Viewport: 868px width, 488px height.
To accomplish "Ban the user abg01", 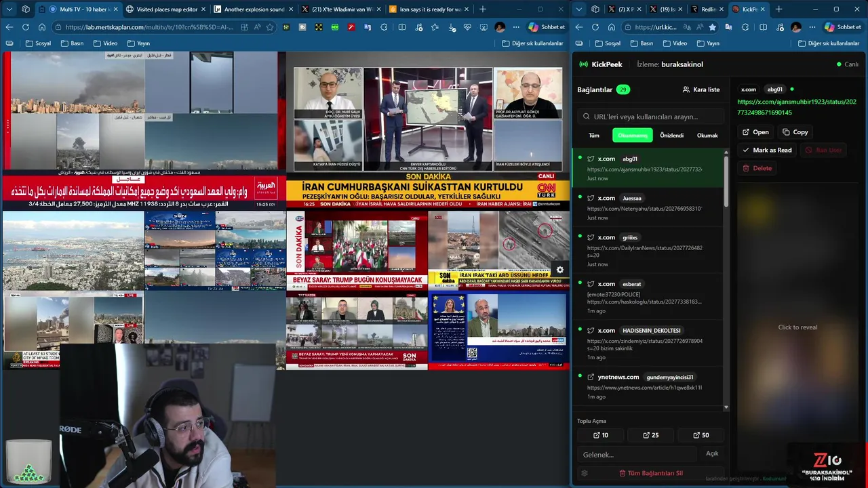I will [x=823, y=150].
